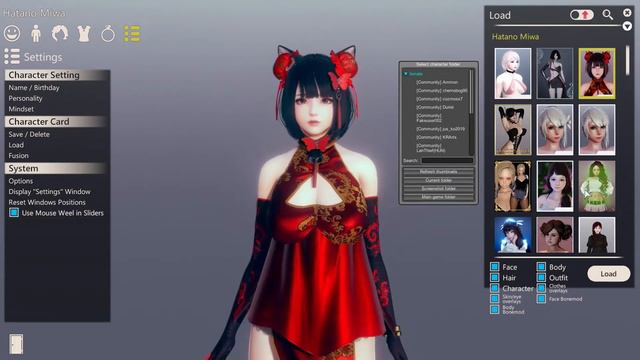Select highlighted red-dress Hatano Miwa card
The height and width of the screenshot is (360, 640).
click(597, 73)
